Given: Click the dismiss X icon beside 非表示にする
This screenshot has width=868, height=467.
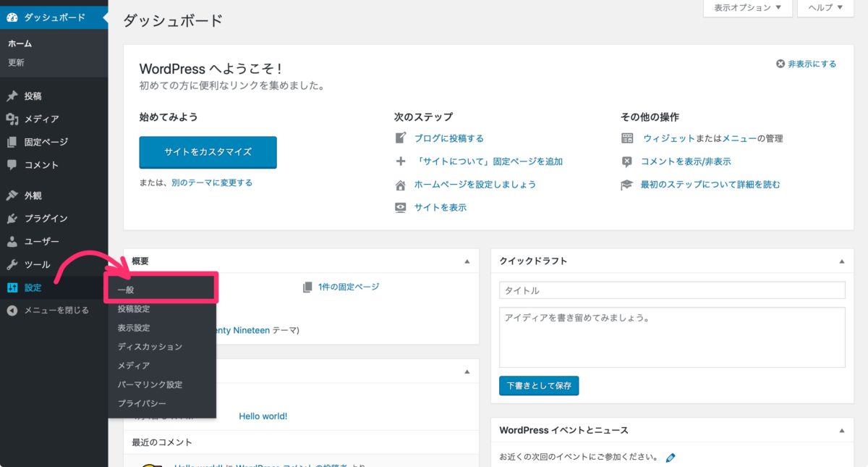Looking at the screenshot, I should [x=780, y=64].
